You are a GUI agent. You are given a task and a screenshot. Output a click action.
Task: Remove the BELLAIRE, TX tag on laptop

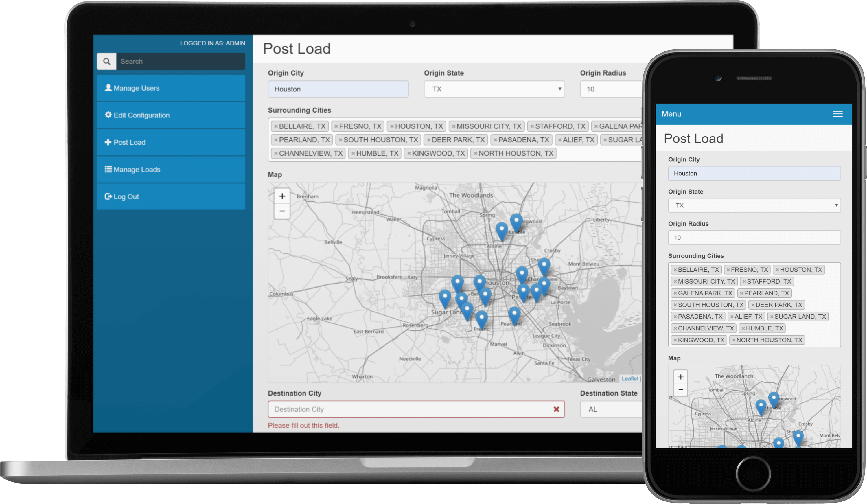(276, 126)
